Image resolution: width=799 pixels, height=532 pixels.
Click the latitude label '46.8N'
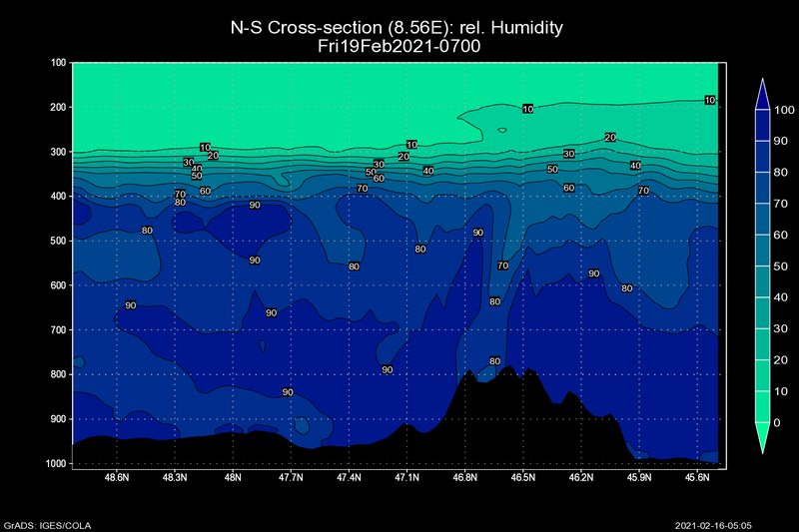tap(464, 477)
